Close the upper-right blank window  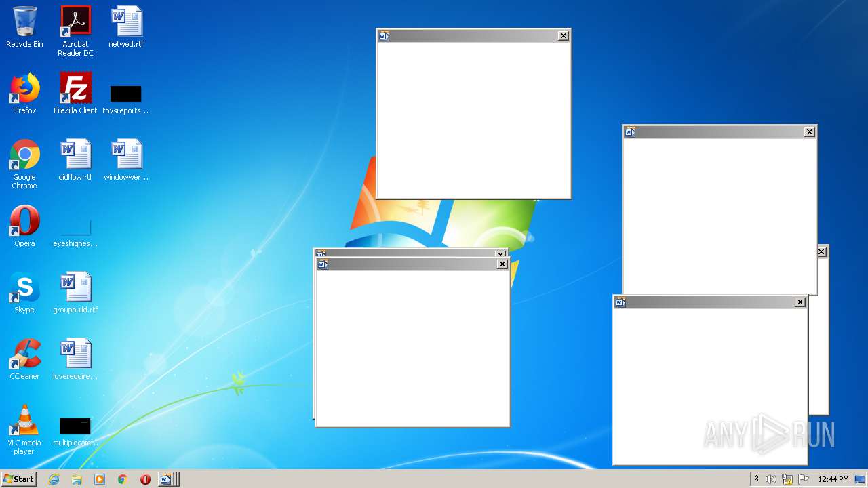pyautogui.click(x=810, y=132)
